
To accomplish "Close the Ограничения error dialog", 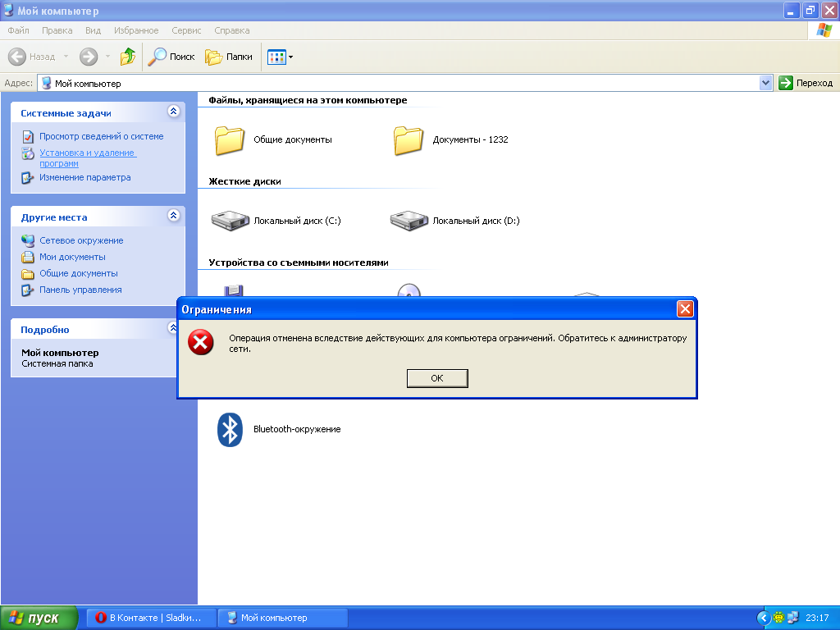I will pyautogui.click(x=685, y=309).
